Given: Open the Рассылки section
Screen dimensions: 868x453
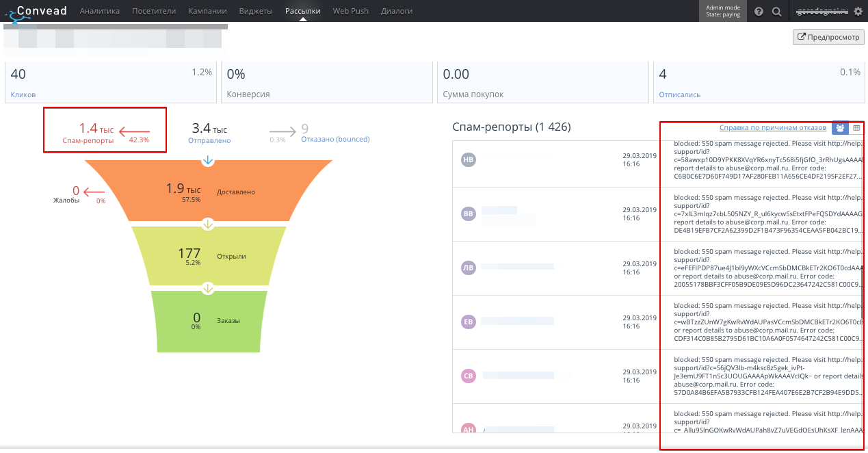Looking at the screenshot, I should [302, 11].
